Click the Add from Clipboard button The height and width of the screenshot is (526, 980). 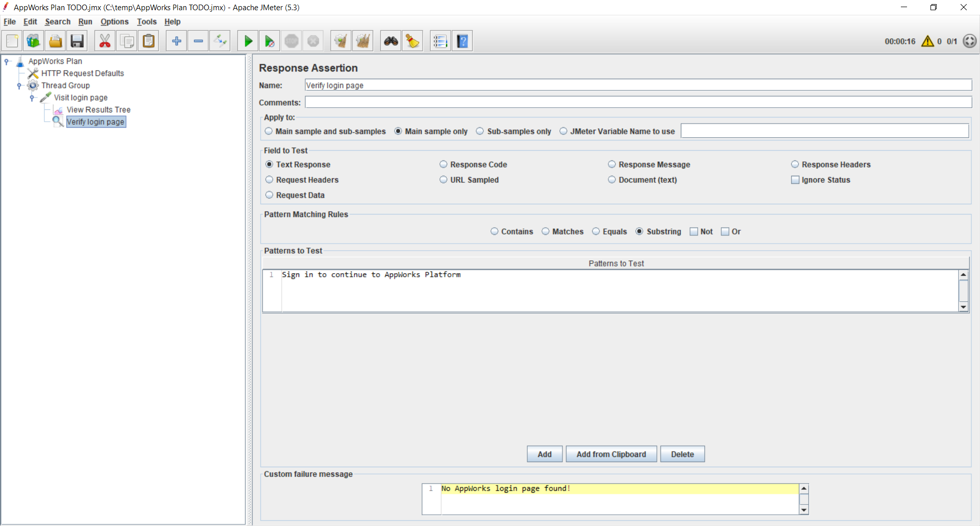[x=611, y=454]
